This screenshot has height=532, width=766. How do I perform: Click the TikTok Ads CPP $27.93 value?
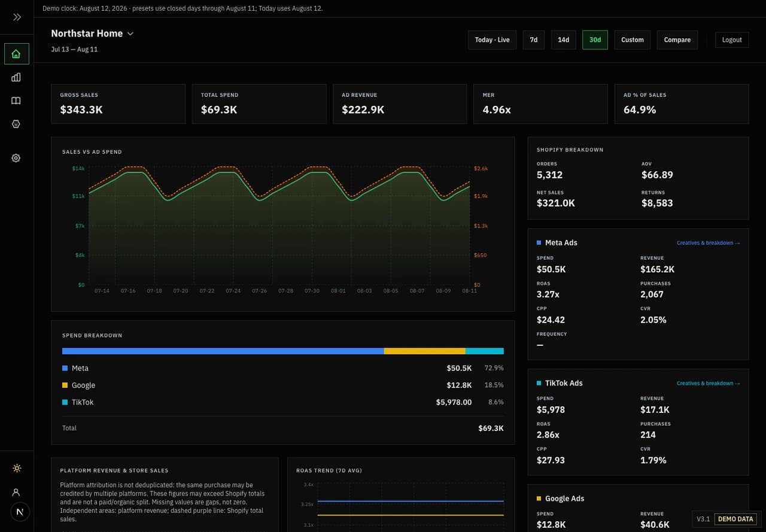point(551,461)
